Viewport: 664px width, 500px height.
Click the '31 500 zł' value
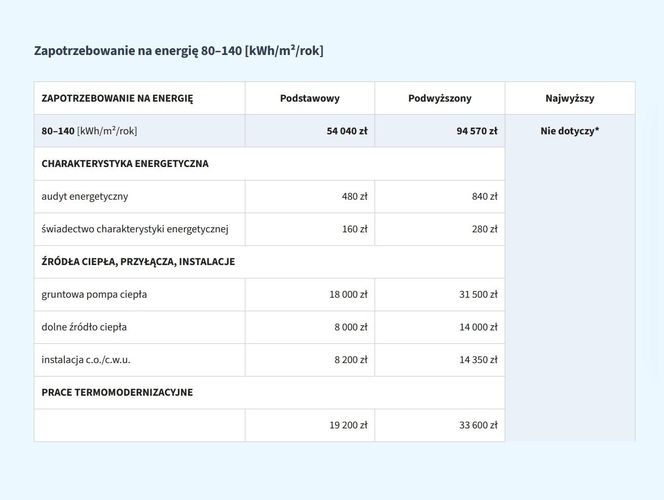tap(478, 294)
